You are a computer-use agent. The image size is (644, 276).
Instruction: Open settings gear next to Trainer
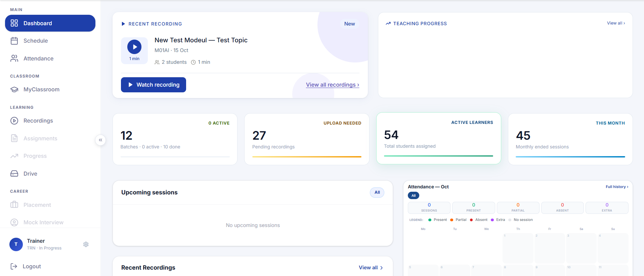pos(86,244)
